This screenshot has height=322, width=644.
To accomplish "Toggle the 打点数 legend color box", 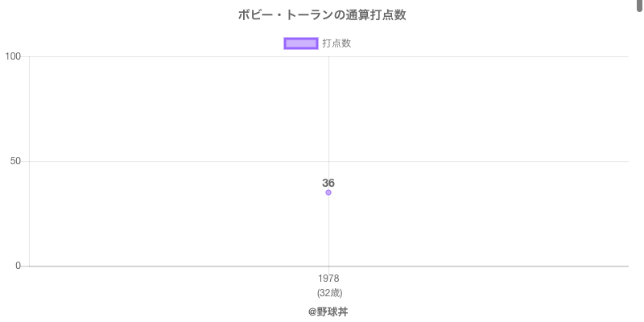I will (301, 43).
